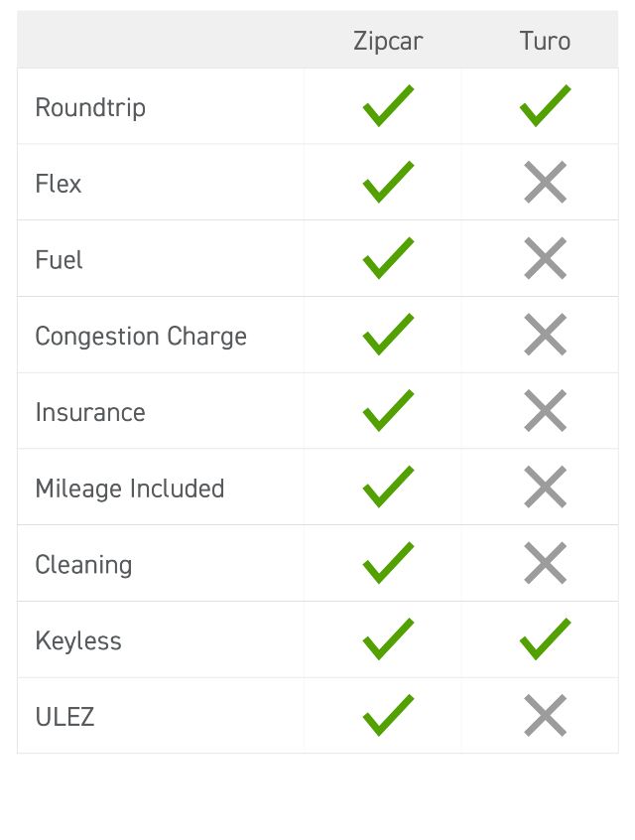
Task: Click the Mileage Included label
Action: point(130,489)
